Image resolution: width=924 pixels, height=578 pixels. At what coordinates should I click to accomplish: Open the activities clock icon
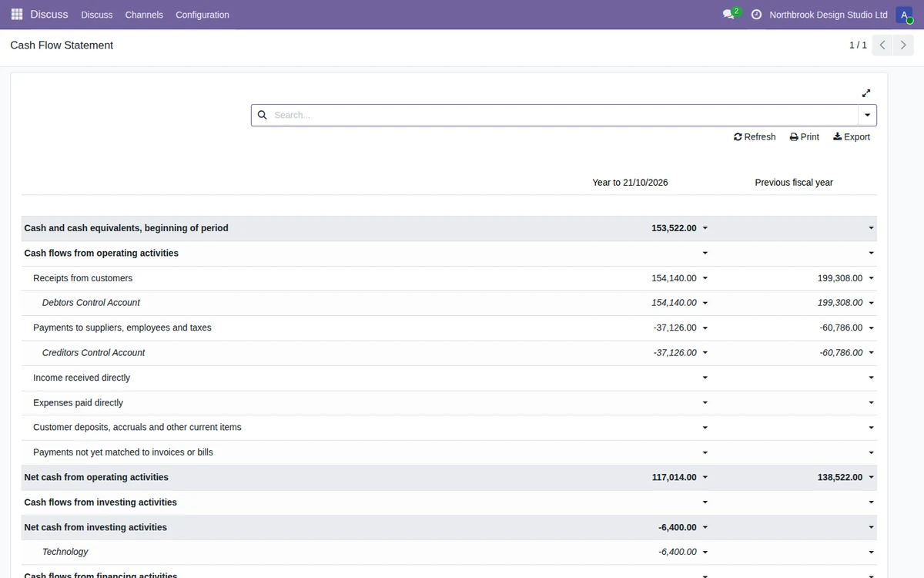pyautogui.click(x=756, y=15)
